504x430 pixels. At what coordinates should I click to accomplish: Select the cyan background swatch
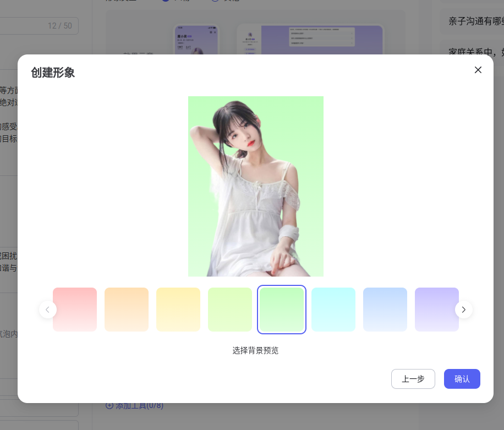point(333,310)
